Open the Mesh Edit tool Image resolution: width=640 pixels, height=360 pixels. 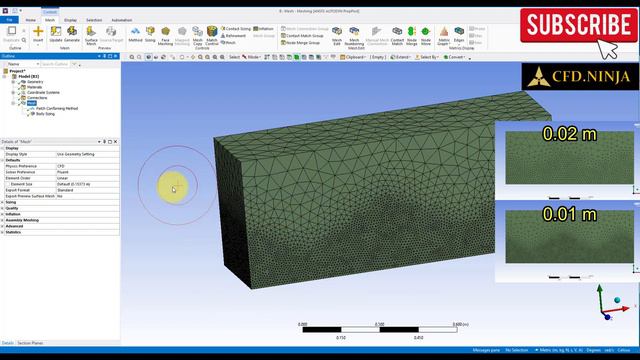tap(337, 36)
